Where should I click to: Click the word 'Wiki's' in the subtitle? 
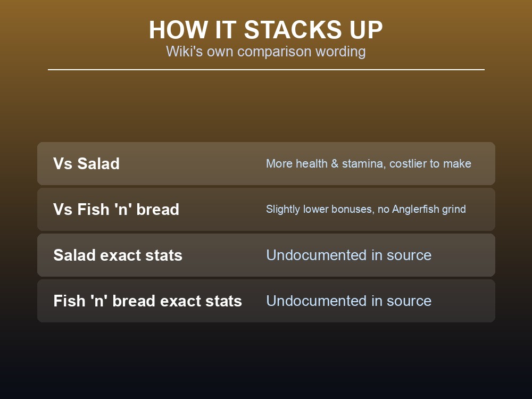pyautogui.click(x=185, y=52)
